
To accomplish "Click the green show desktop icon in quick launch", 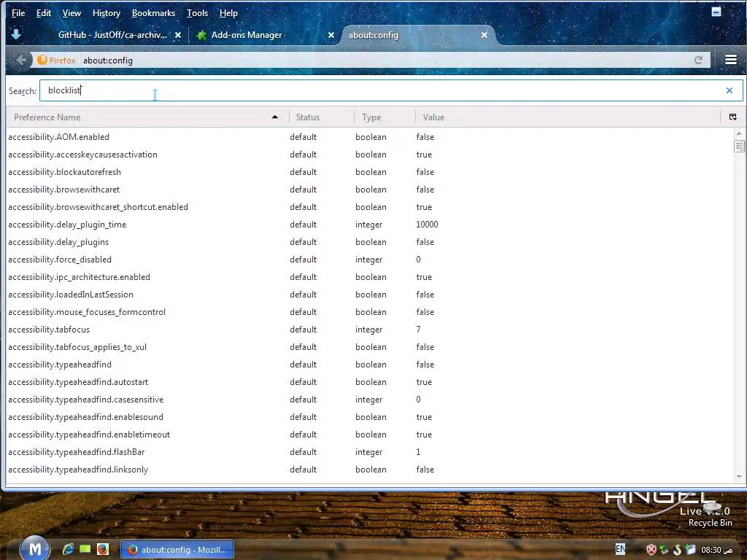I will pyautogui.click(x=85, y=549).
